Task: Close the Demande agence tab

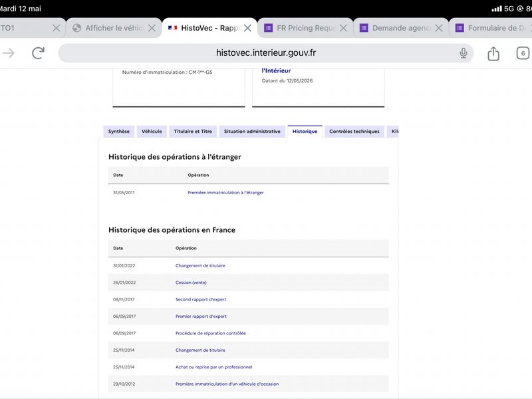Action: [x=439, y=28]
